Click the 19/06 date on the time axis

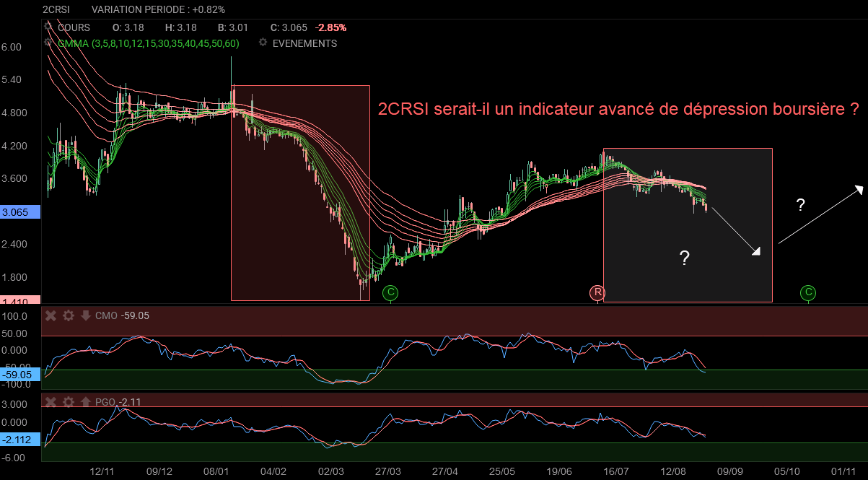[x=559, y=471]
